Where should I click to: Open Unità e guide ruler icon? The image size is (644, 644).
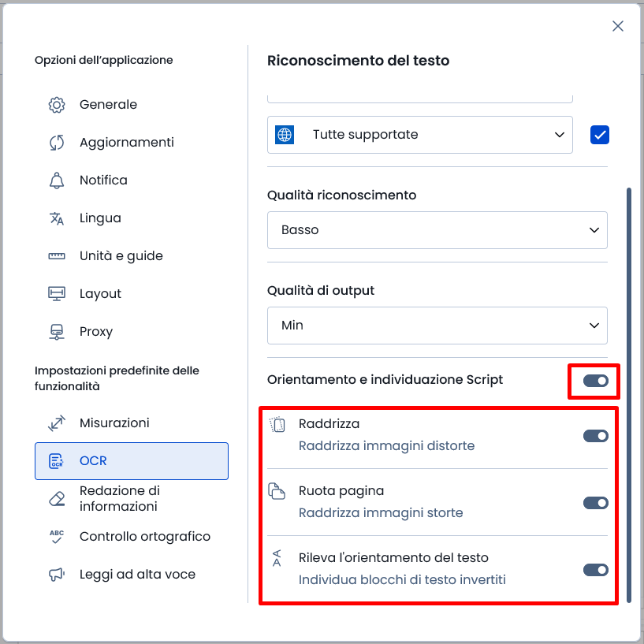click(x=57, y=256)
